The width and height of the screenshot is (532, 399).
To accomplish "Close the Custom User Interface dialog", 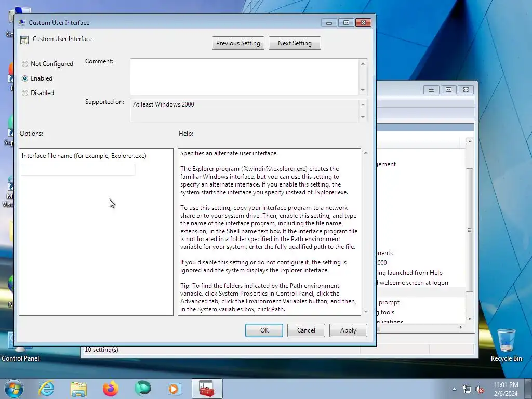I will point(363,23).
